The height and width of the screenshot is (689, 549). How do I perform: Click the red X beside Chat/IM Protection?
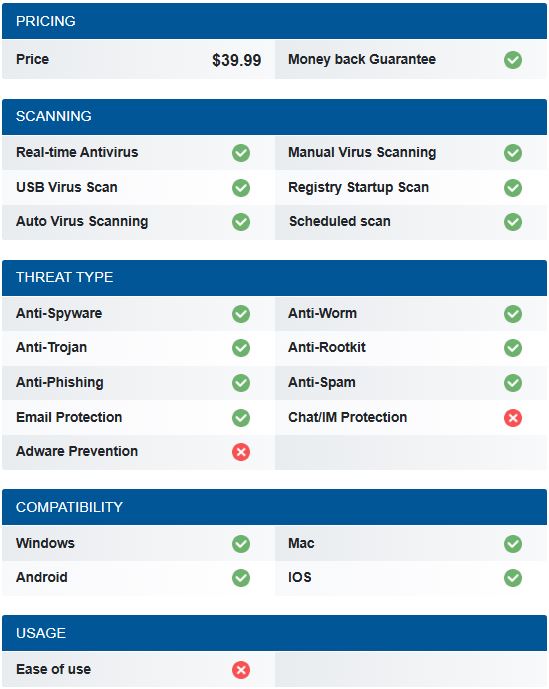[513, 417]
